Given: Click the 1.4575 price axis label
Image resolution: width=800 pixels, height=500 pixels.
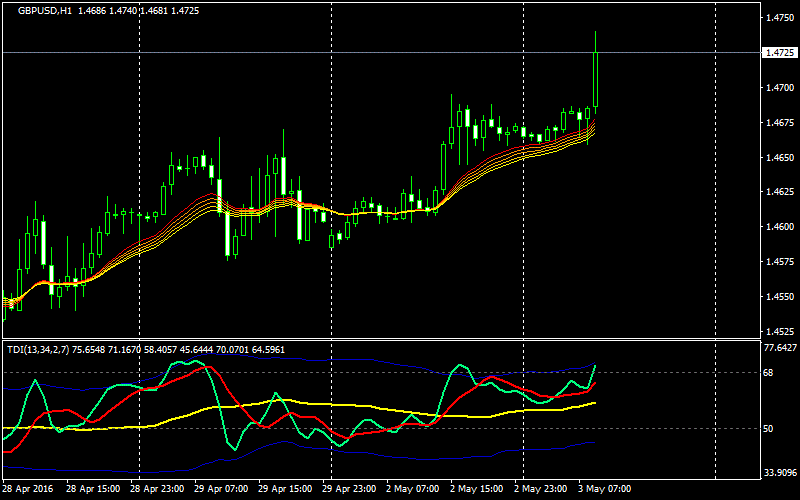Looking at the screenshot, I should (780, 262).
